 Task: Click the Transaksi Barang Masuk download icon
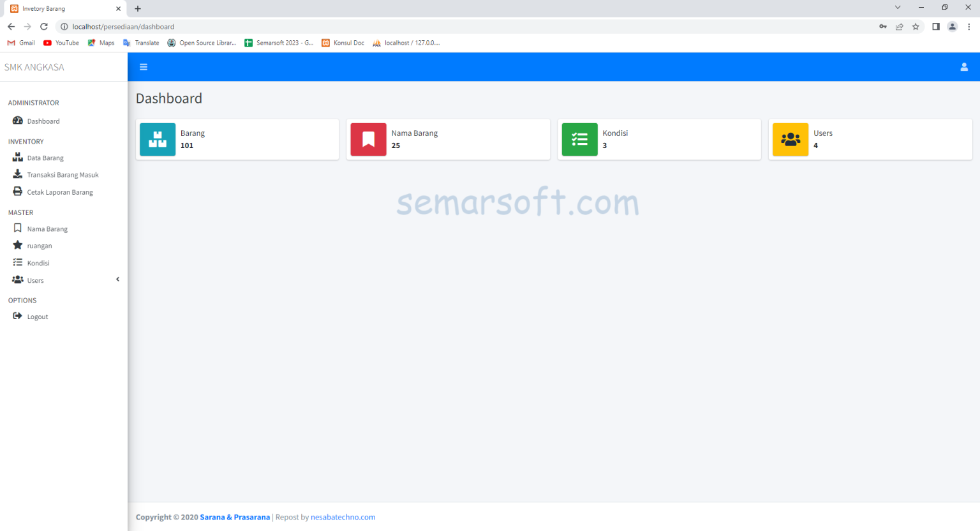17,174
